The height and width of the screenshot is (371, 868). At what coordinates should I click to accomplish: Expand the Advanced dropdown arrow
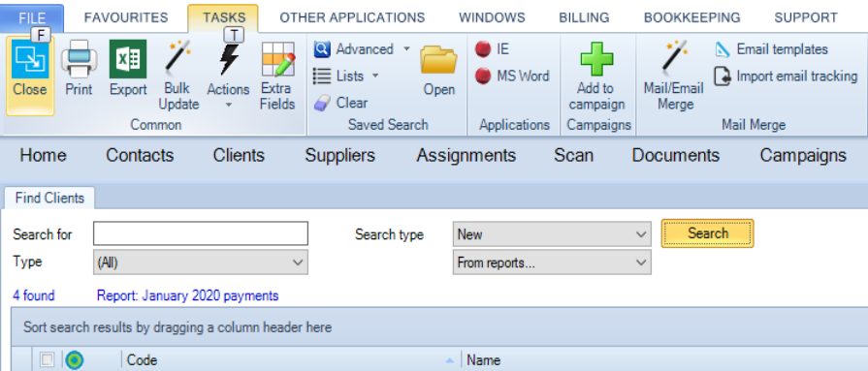tap(407, 49)
